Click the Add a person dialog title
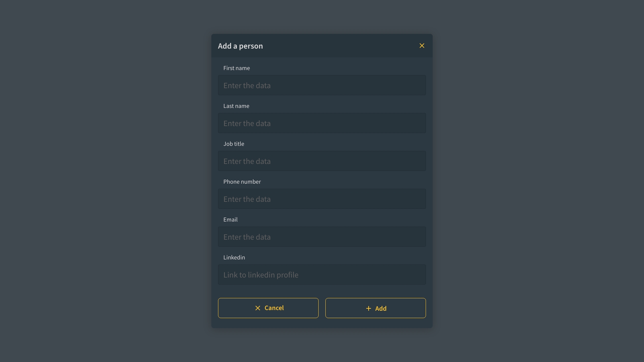 (x=240, y=46)
